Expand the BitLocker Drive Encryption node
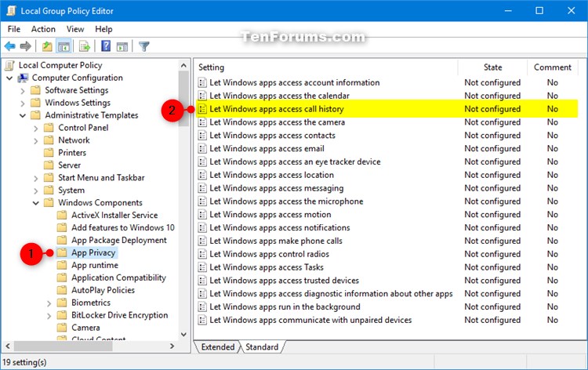This screenshot has height=370, width=588. [x=49, y=316]
